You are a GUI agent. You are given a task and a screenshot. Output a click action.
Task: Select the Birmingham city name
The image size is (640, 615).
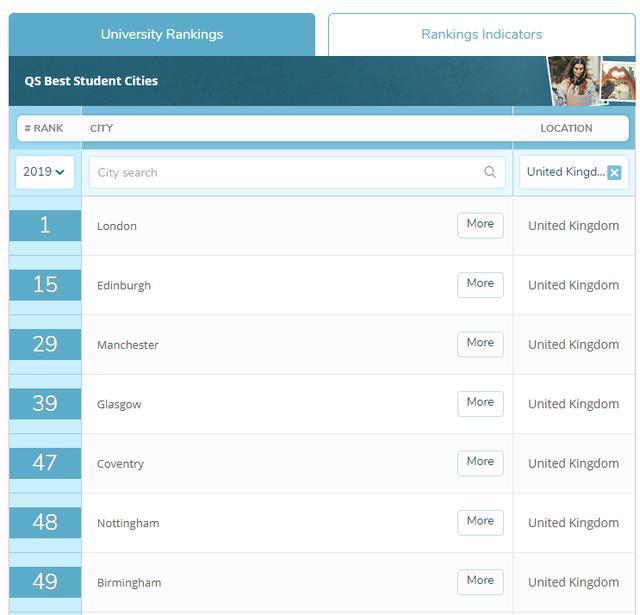129,583
